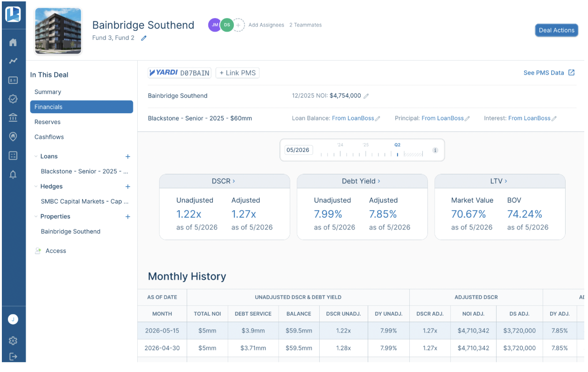Click the LoanBoss logo icon

point(13,14)
